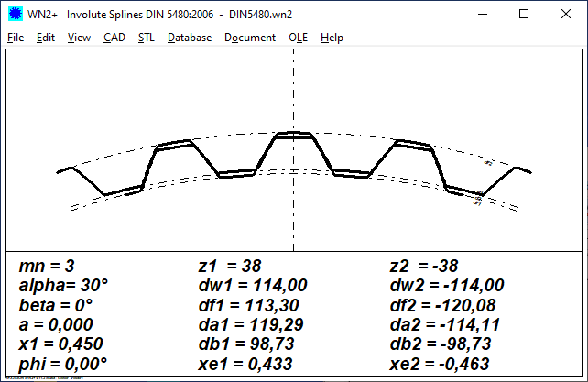Image resolution: width=588 pixels, height=382 pixels.
Task: Click the mn = 3 module value
Action: (x=47, y=266)
